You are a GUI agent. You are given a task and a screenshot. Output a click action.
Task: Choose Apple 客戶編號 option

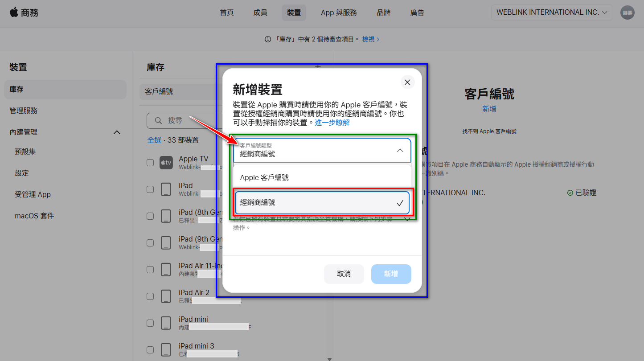pyautogui.click(x=322, y=177)
